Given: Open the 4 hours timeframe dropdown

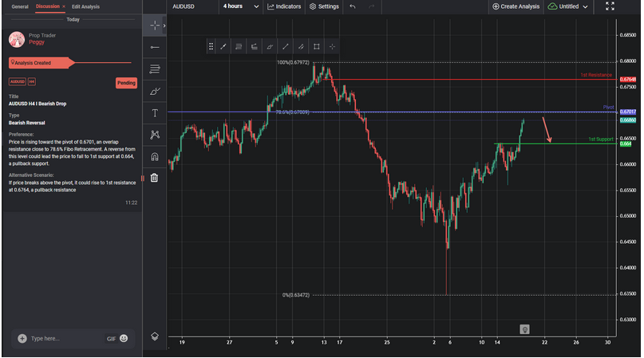Looking at the screenshot, I should (241, 6).
